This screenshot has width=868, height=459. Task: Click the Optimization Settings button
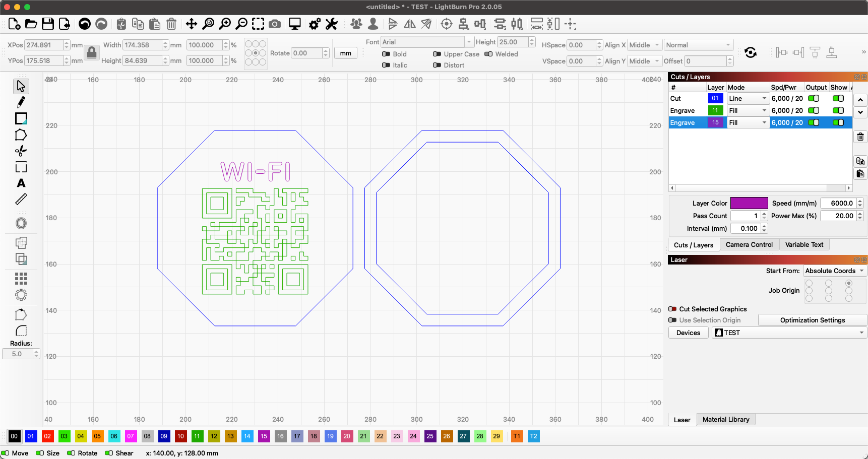(812, 320)
